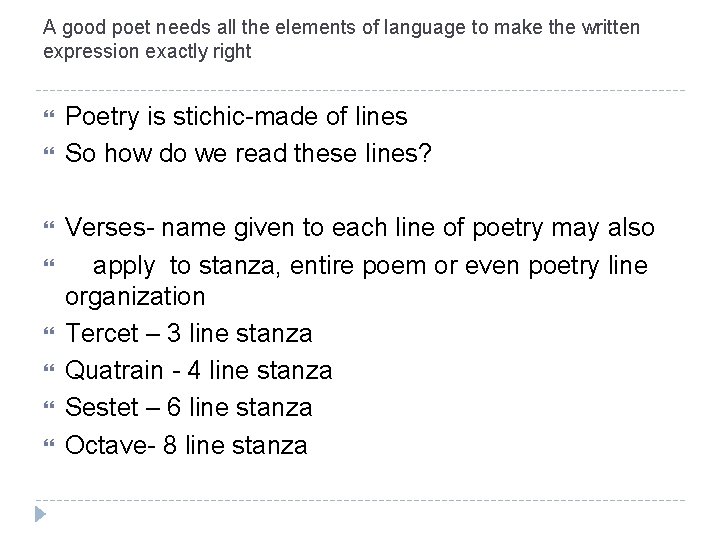This screenshot has height=540, width=720.
Task: Click the text "Tercet – 3 line stanza"
Action: point(188,333)
